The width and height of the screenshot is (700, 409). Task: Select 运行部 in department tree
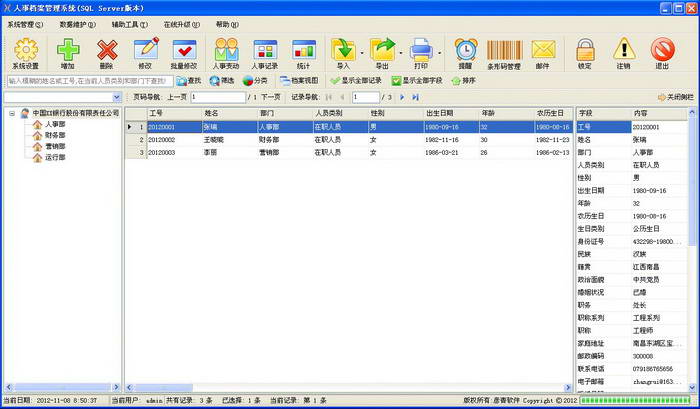pyautogui.click(x=55, y=158)
